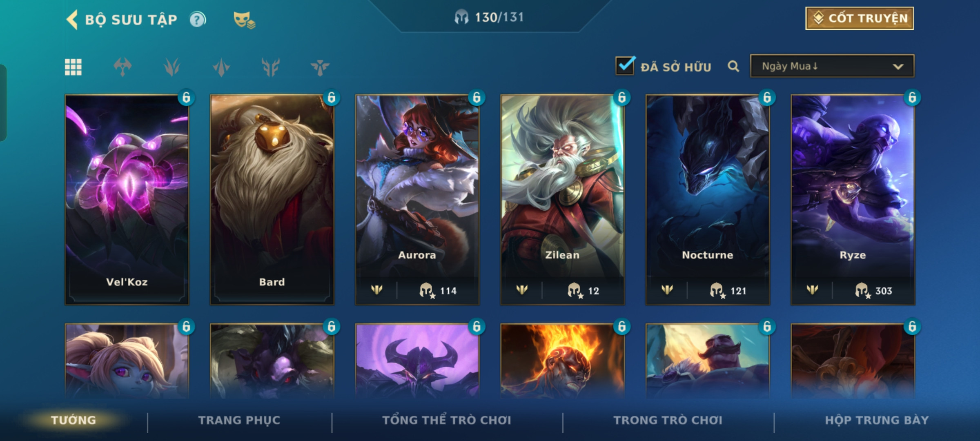Filter champions by the first role icon
This screenshot has width=980, height=441.
click(122, 67)
